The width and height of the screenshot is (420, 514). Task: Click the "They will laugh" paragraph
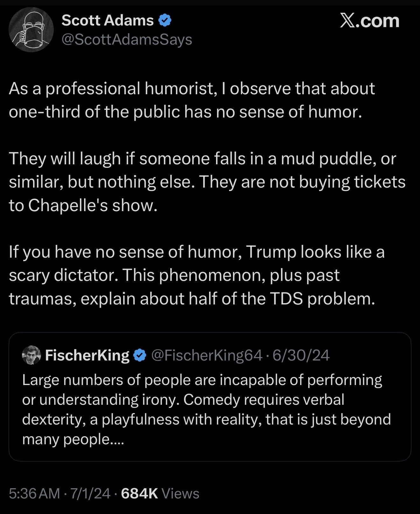pyautogui.click(x=207, y=182)
